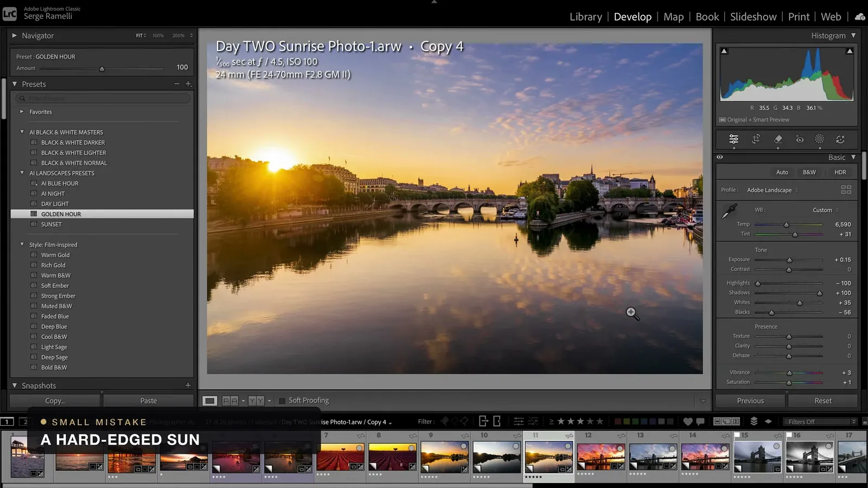Click the refresh-arrows icon in the tool strip

click(840, 139)
